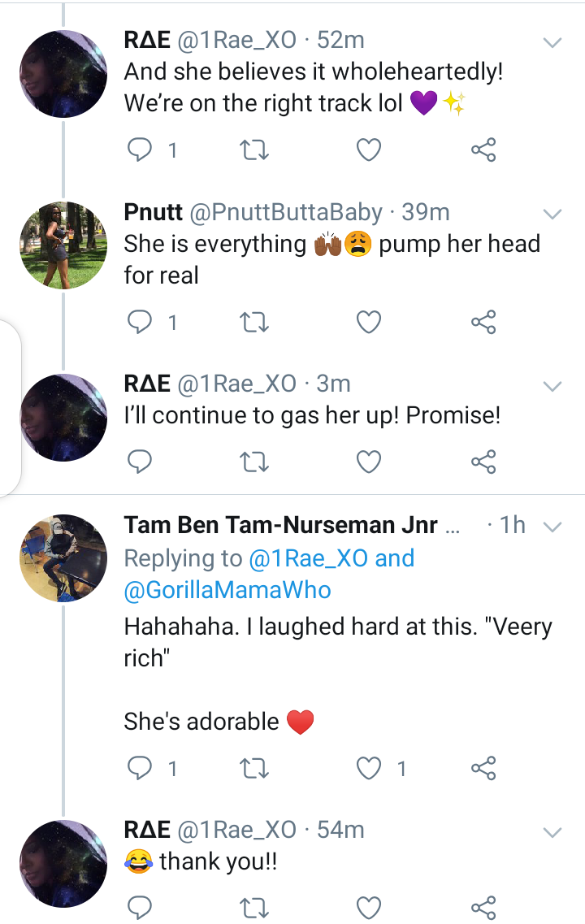Open chevron menu on the "thank you!!" tweet
Image resolution: width=585 pixels, height=924 pixels.
click(552, 831)
